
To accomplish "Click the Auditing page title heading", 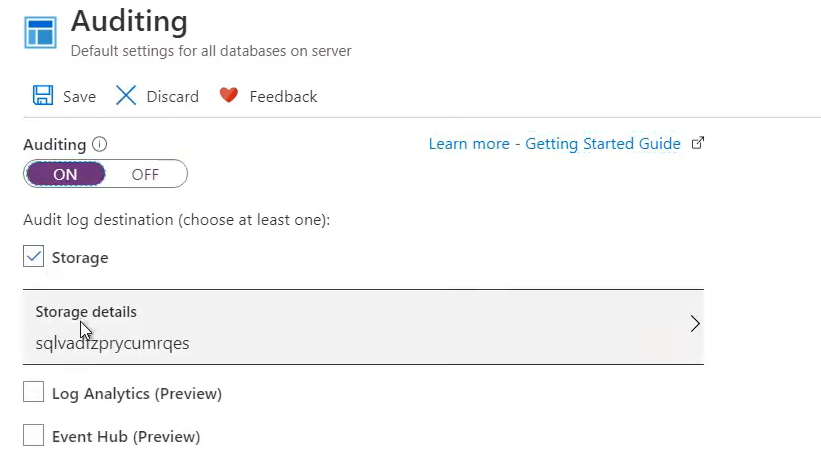I will [129, 20].
